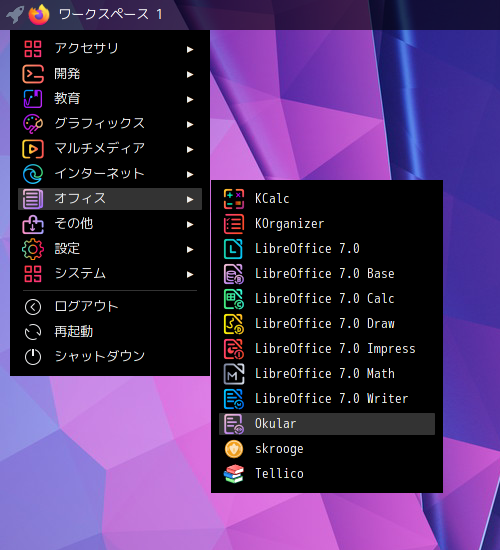This screenshot has width=500, height=550.
Task: Open "LibreOffice 7.0 Impress" entry
Action: click(327, 349)
